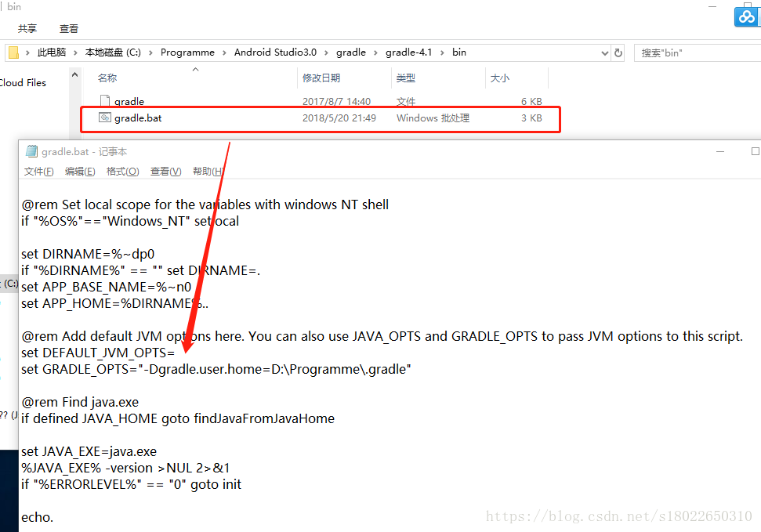Open the 共享 ribbon tab in Explorer

coord(27,29)
